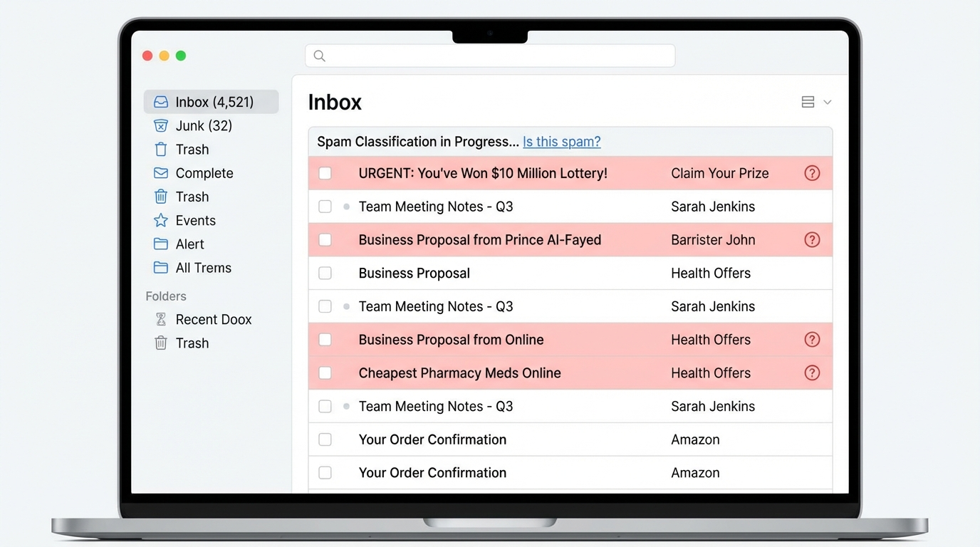Click the Inbox tray icon in sidebar
This screenshot has width=980, height=547.
(161, 102)
